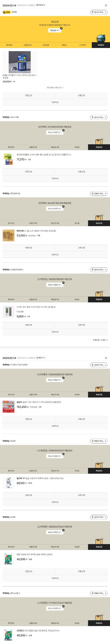
Task: Dismiss the first 2024.02.14 order with the X icon
Action: point(106,5)
